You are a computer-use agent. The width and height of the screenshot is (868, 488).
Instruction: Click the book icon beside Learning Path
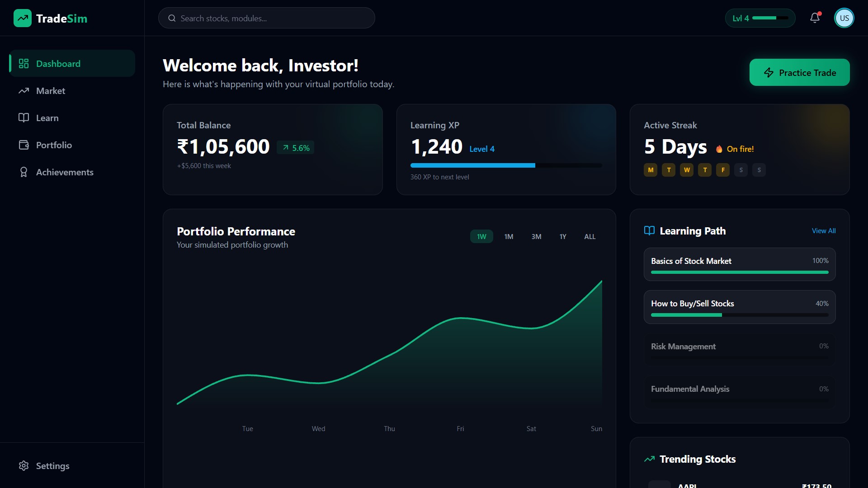click(649, 231)
